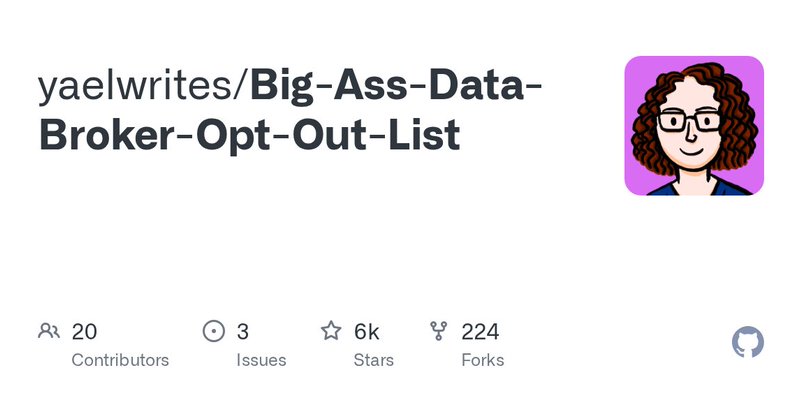The image size is (800, 419).
Task: Click the word Broker in the title
Action: [x=105, y=135]
